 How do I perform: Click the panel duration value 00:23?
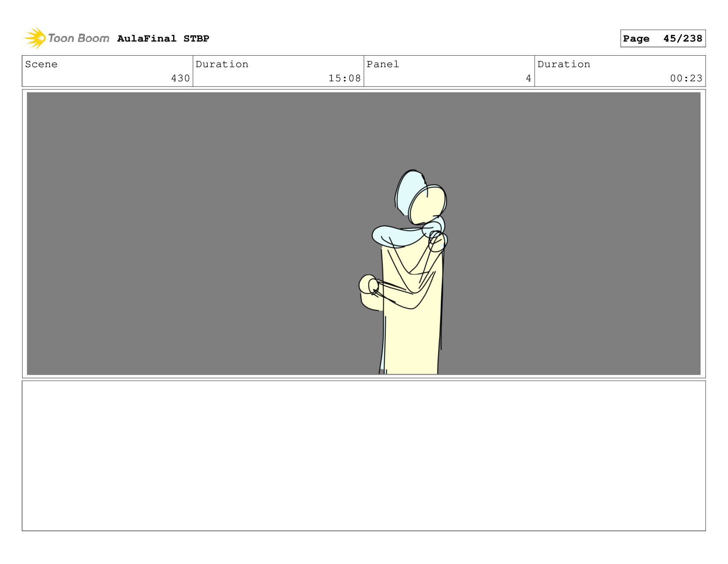[686, 78]
